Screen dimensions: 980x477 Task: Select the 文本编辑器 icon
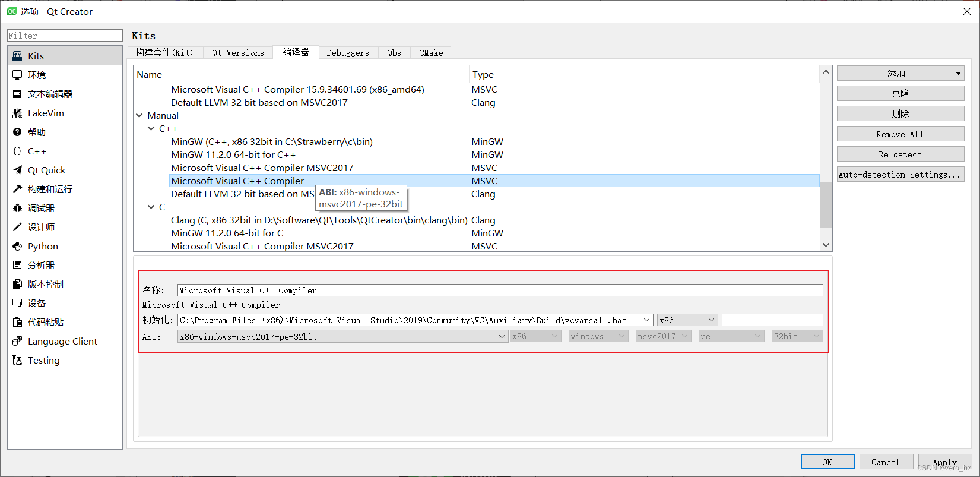(x=17, y=94)
